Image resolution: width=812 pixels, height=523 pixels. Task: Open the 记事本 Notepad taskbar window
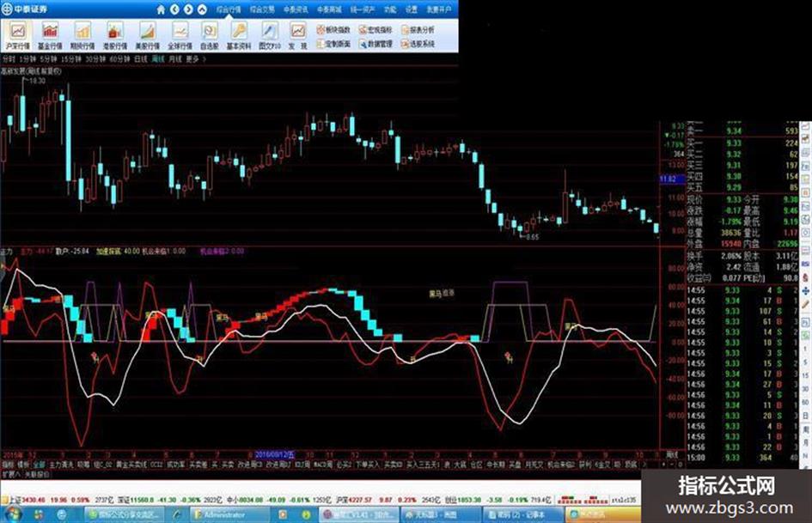[522, 514]
